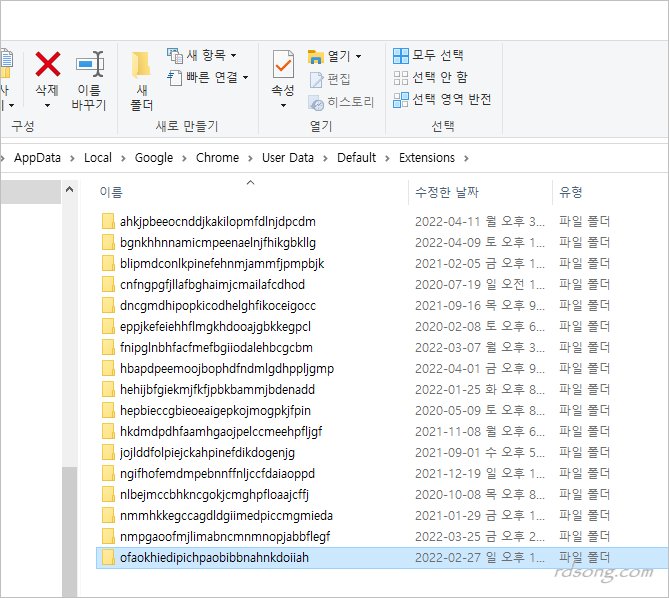Expand the Easy access (빠른 연결) dropdown

click(245, 77)
